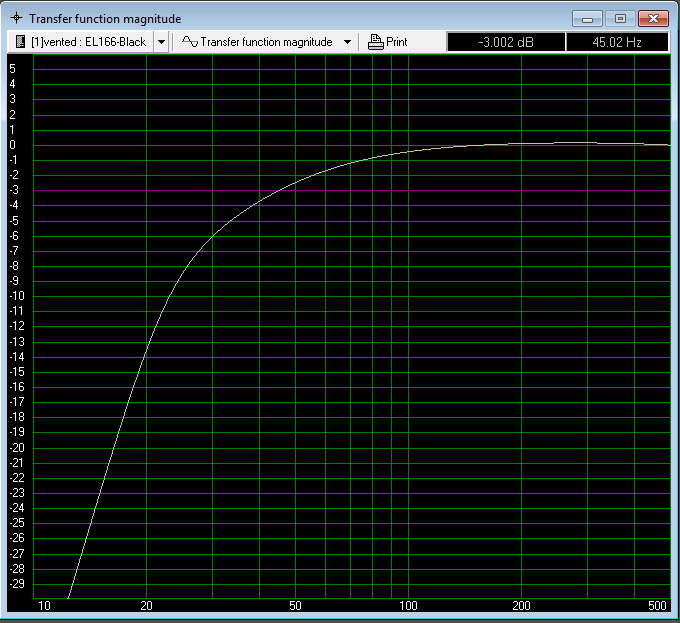Click the 10 label on frequency axis
Viewport: 680px width, 623px height.
pos(44,606)
